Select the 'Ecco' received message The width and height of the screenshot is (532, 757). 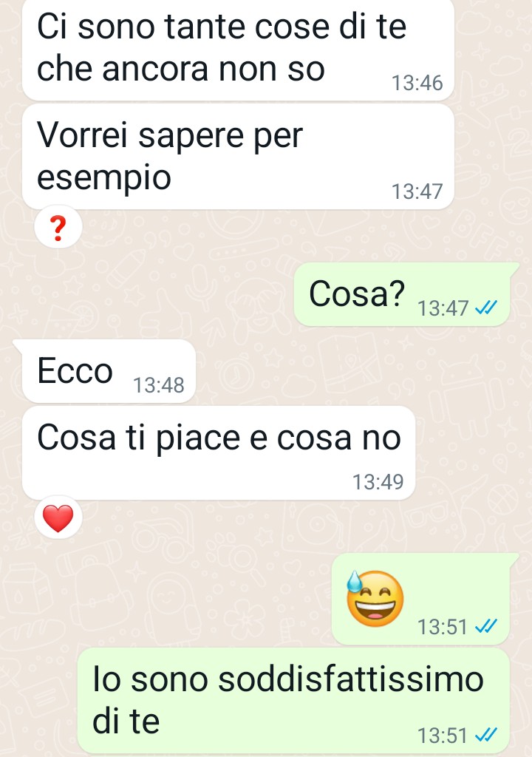pyautogui.click(x=109, y=371)
